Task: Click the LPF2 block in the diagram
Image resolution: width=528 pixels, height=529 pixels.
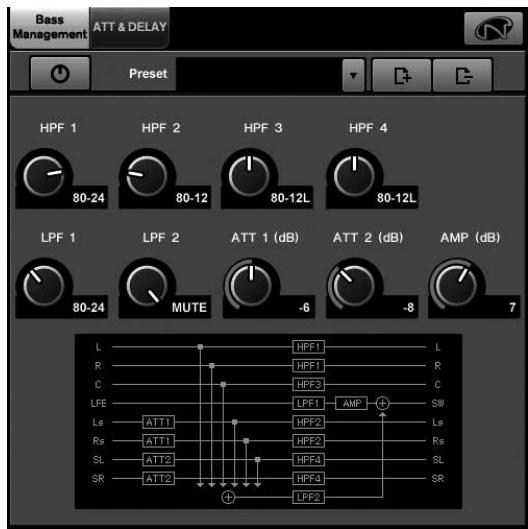Action: (308, 497)
